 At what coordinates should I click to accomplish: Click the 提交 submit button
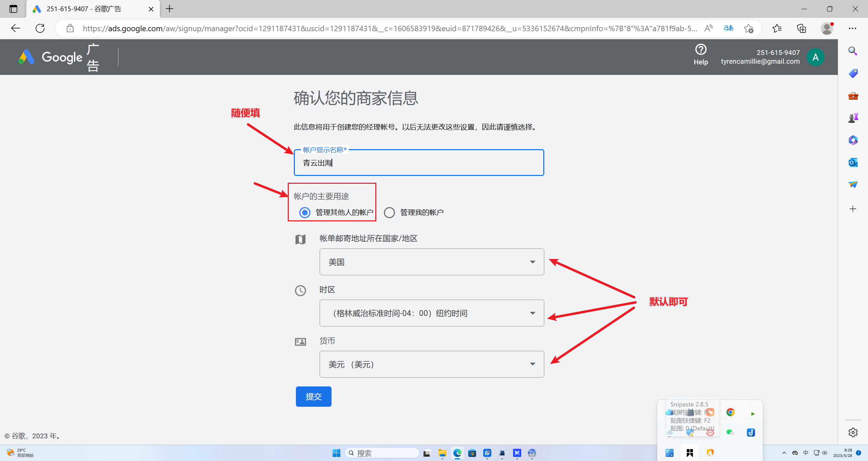coord(313,397)
